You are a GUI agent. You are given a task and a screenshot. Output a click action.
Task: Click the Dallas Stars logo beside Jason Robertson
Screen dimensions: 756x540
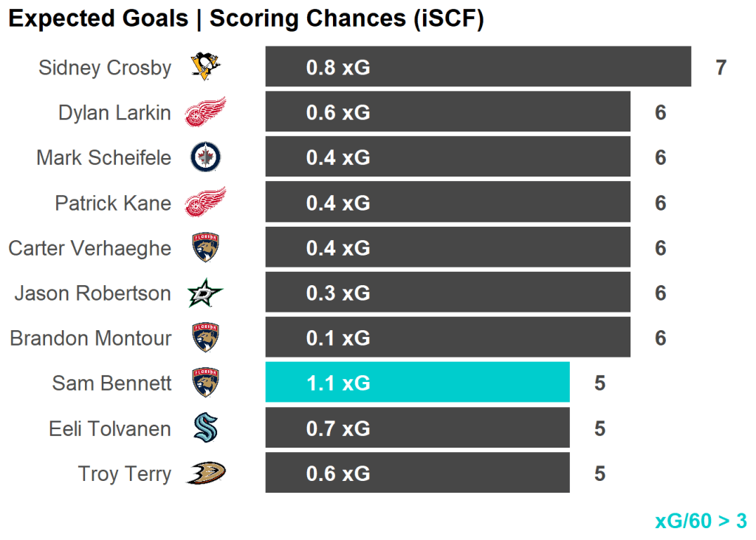coord(205,293)
